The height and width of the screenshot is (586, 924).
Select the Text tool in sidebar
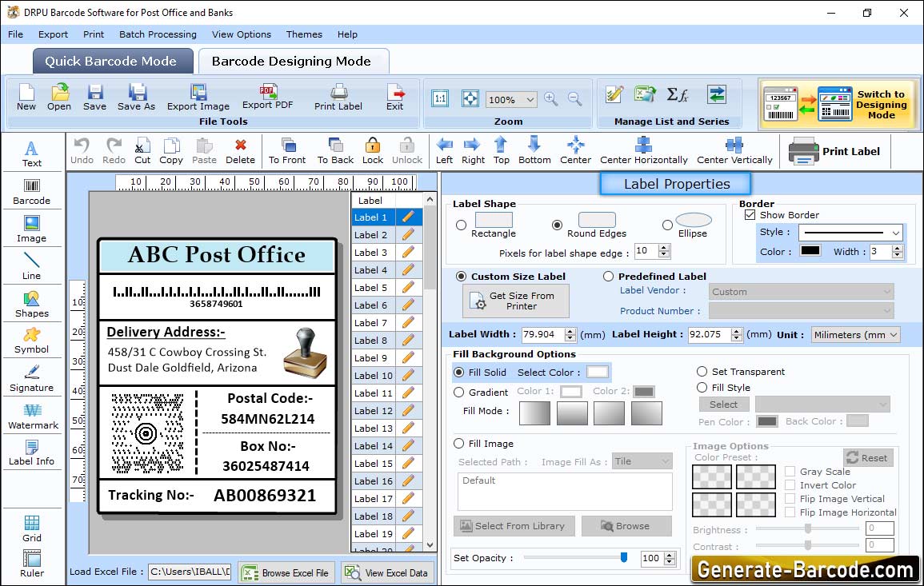tap(32, 153)
